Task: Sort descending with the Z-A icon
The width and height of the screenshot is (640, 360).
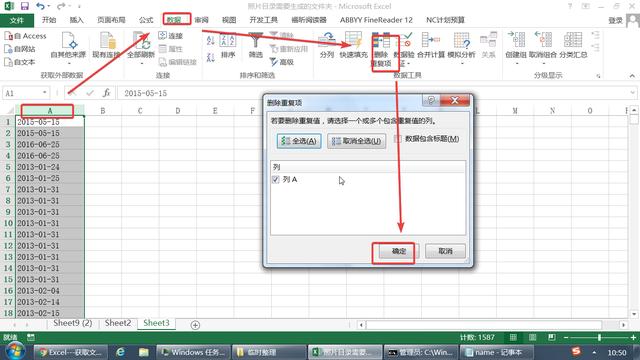Action: tap(211, 58)
